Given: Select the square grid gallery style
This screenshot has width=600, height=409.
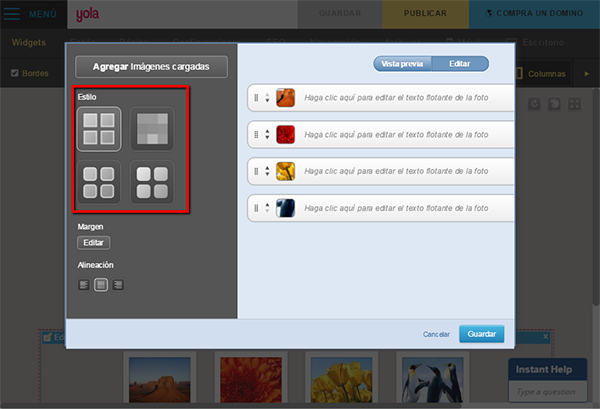Looking at the screenshot, I should click(x=99, y=129).
